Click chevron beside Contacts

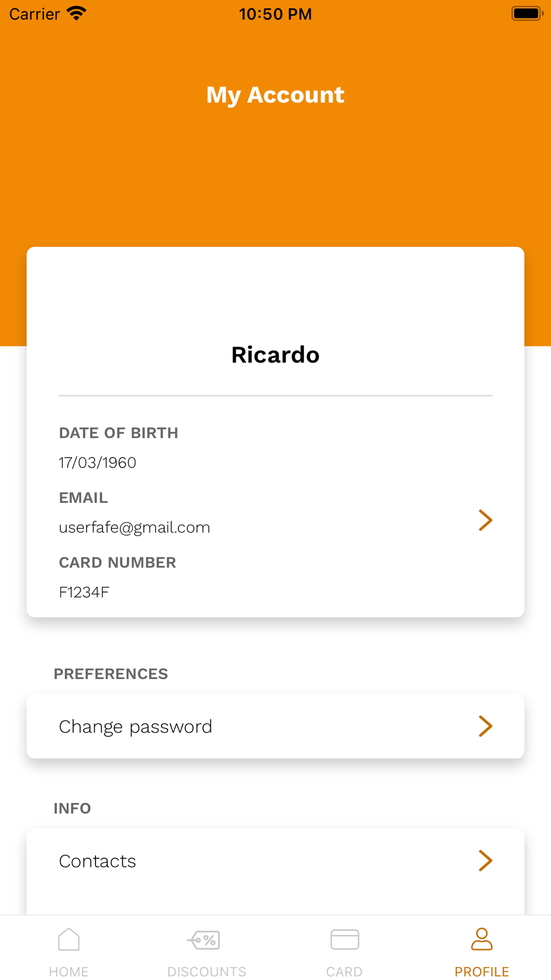tap(485, 860)
